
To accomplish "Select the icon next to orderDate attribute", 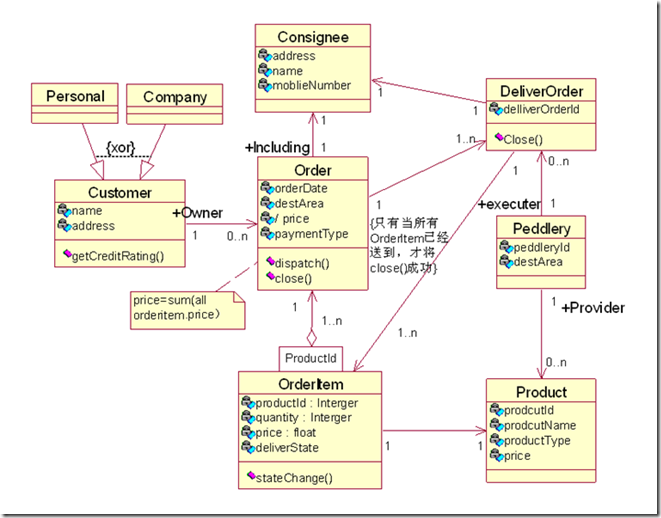I will click(x=267, y=188).
